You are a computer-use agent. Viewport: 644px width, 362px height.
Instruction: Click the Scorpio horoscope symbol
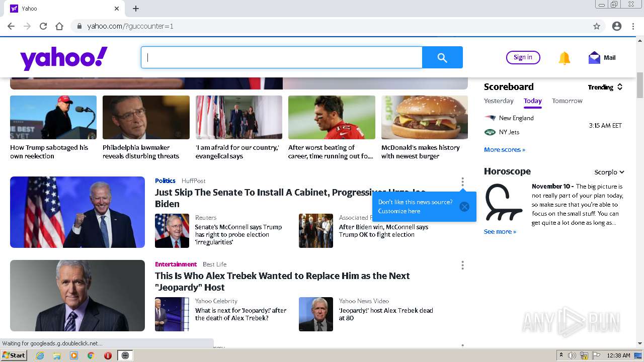[x=504, y=203]
